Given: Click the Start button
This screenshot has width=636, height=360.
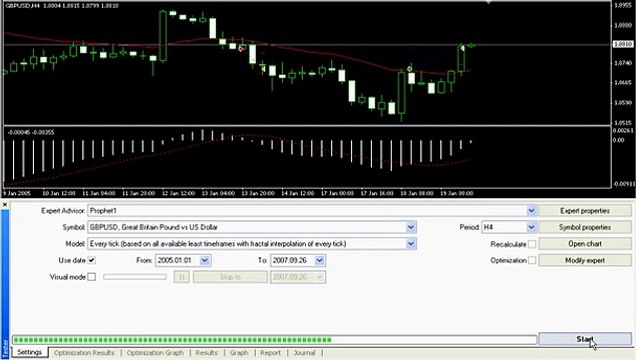Looking at the screenshot, I should (584, 339).
